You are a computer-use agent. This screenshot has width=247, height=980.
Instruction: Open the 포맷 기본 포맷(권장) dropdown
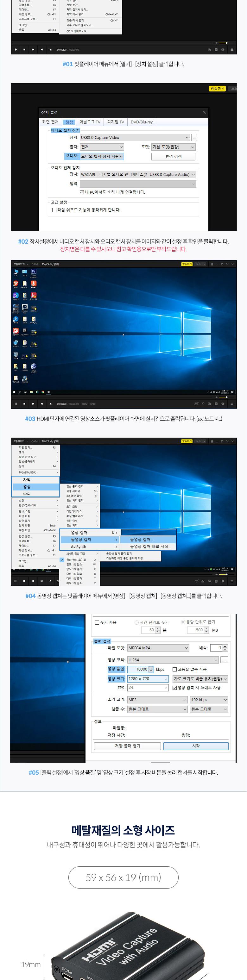174,147
